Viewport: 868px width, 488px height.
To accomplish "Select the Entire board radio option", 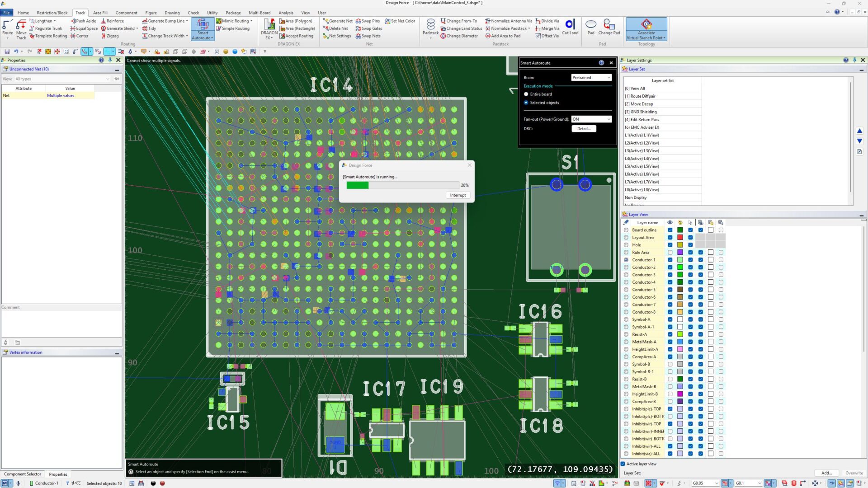I will coord(526,94).
